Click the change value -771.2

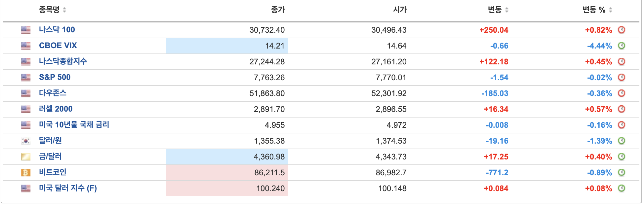497,173
